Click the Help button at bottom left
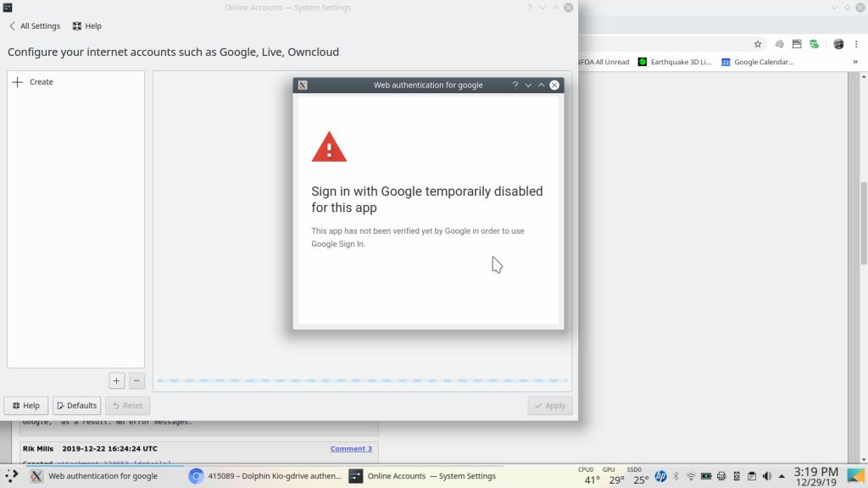Viewport: 868px width, 488px height. coord(26,406)
